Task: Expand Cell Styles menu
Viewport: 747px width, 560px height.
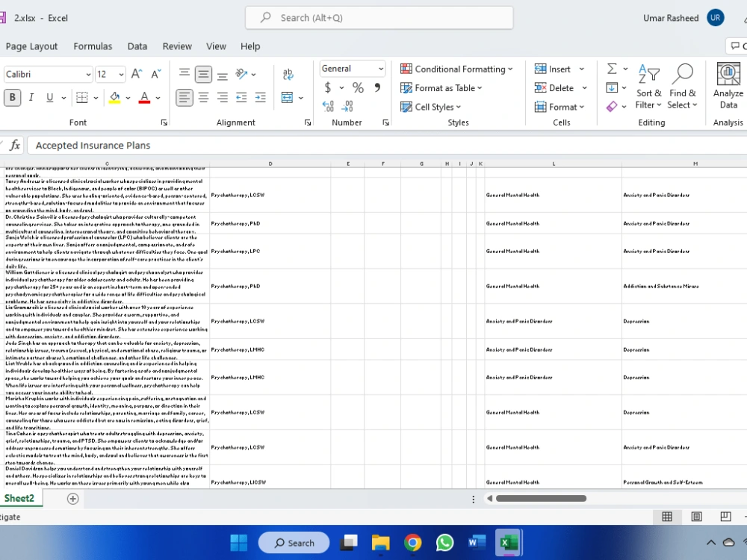Action: click(x=431, y=107)
